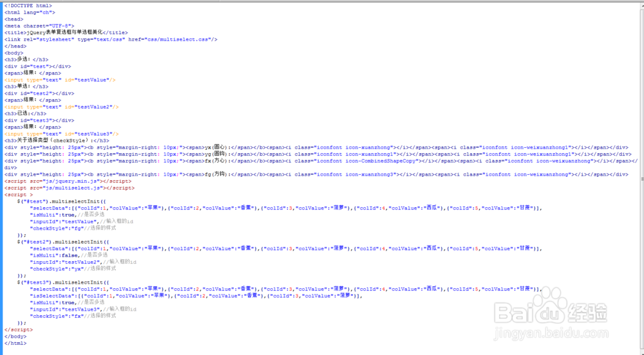Click the closing </script> tag line
This screenshot has width=644, height=355.
[19, 329]
